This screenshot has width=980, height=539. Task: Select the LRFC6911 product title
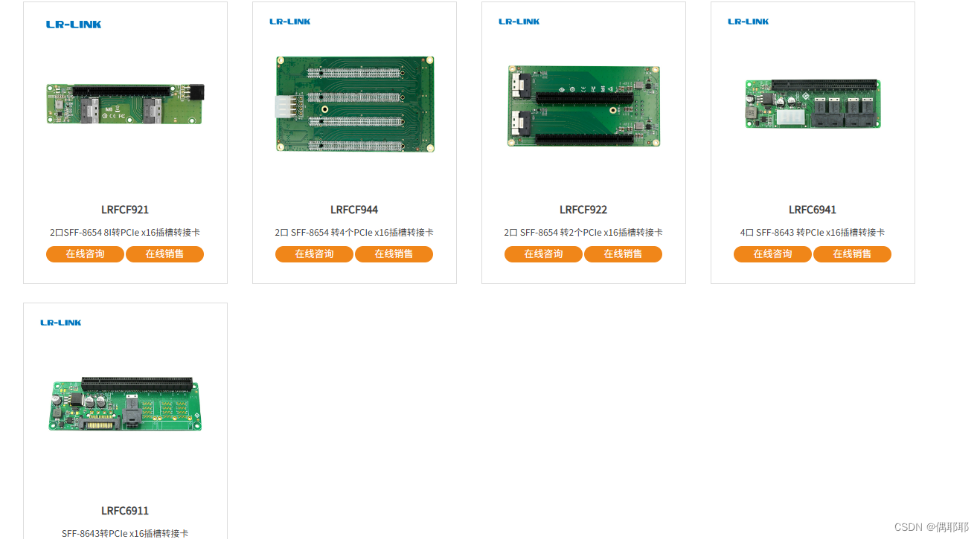point(125,511)
